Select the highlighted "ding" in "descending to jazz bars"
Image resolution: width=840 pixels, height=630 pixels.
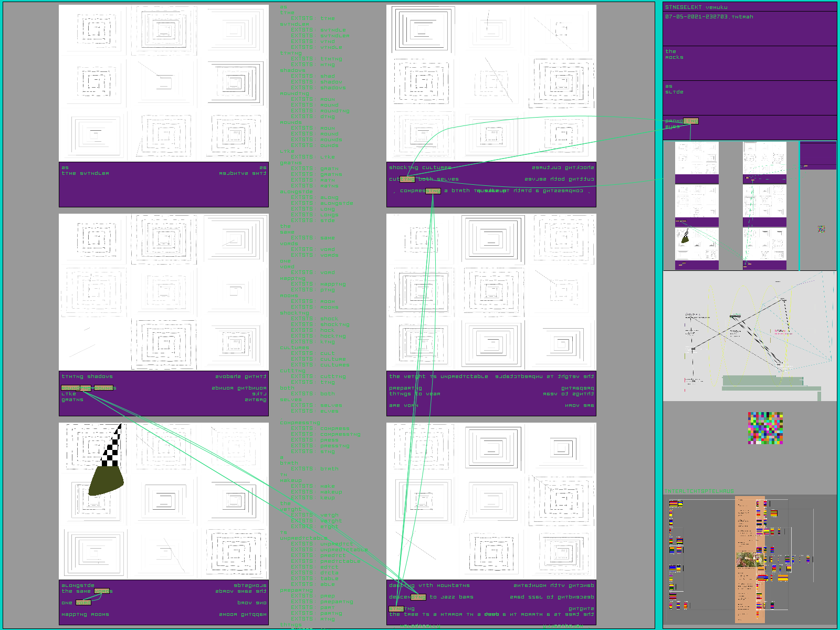pyautogui.click(x=418, y=597)
